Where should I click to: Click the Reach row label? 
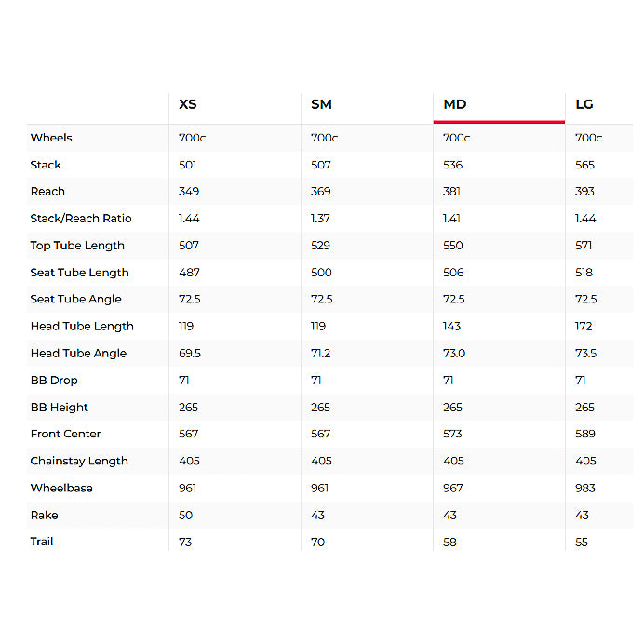(x=47, y=192)
